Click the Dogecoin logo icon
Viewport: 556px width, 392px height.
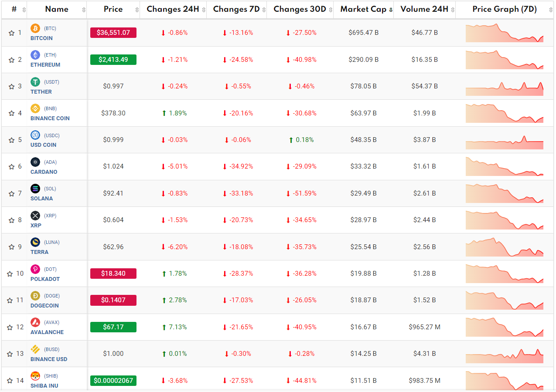click(35, 296)
